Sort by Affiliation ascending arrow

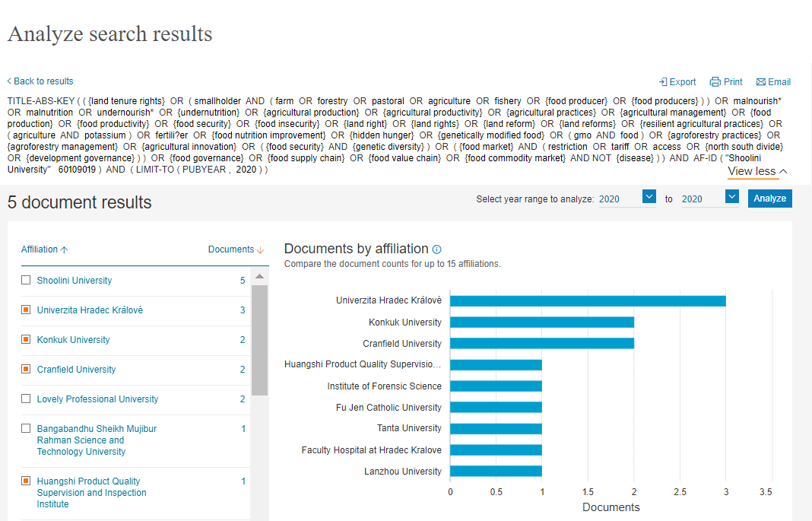(x=64, y=249)
